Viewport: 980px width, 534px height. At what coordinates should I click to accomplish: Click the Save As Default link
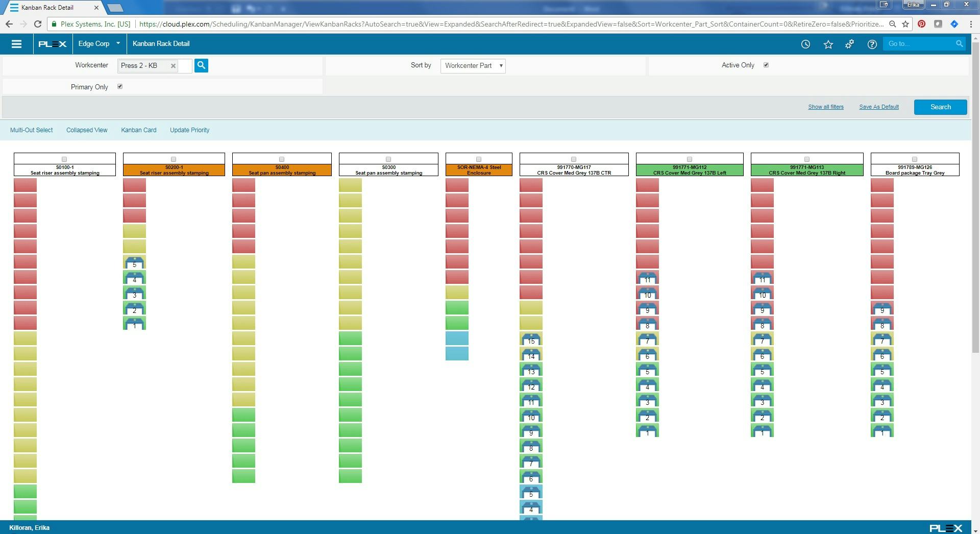point(878,107)
